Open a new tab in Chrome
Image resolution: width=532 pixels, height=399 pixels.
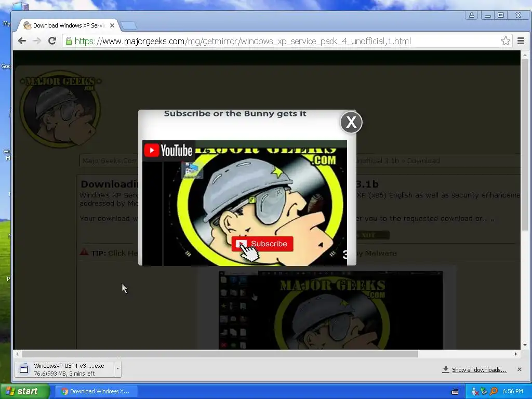point(129,25)
